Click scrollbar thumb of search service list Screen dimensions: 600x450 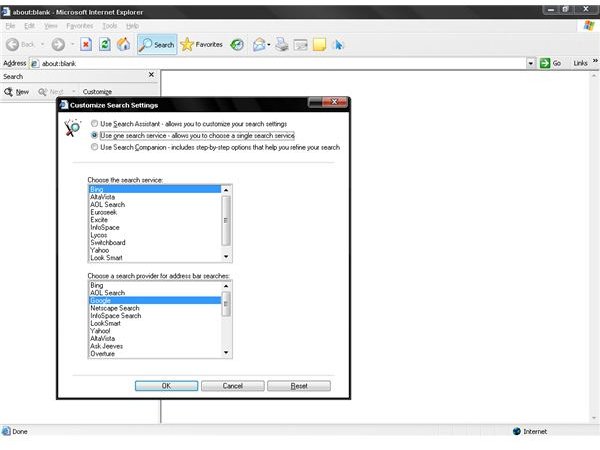(x=226, y=220)
